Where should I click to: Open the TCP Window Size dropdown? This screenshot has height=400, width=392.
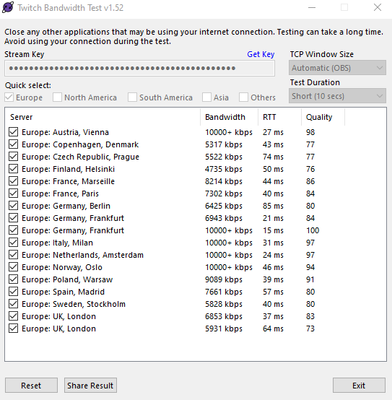(x=337, y=68)
